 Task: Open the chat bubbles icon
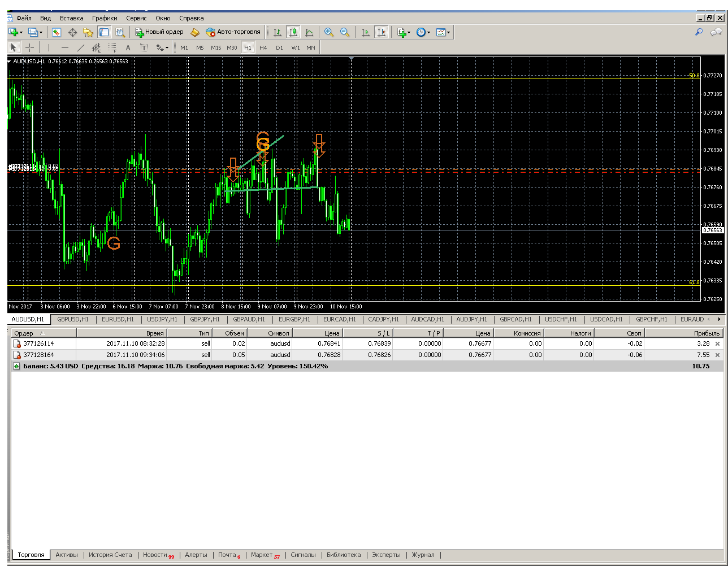[x=716, y=32]
